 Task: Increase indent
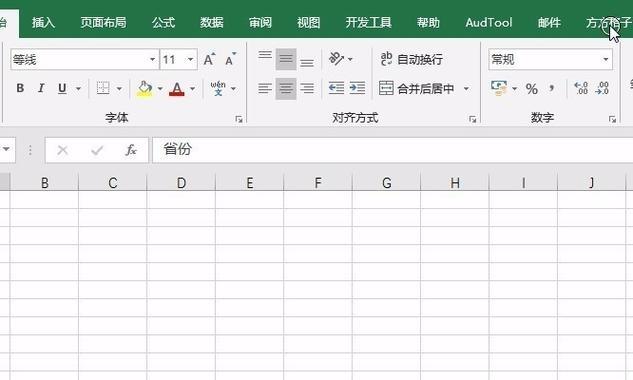(357, 88)
